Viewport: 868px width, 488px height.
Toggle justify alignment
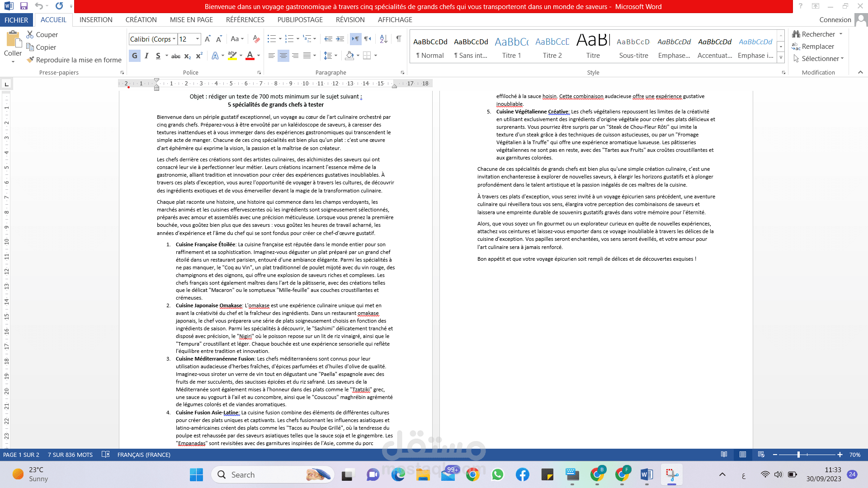coord(307,56)
